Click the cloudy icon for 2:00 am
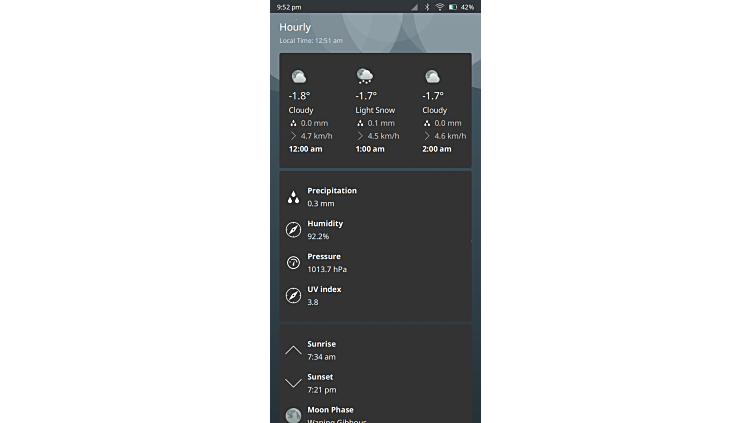The image size is (752, 423). (x=432, y=77)
